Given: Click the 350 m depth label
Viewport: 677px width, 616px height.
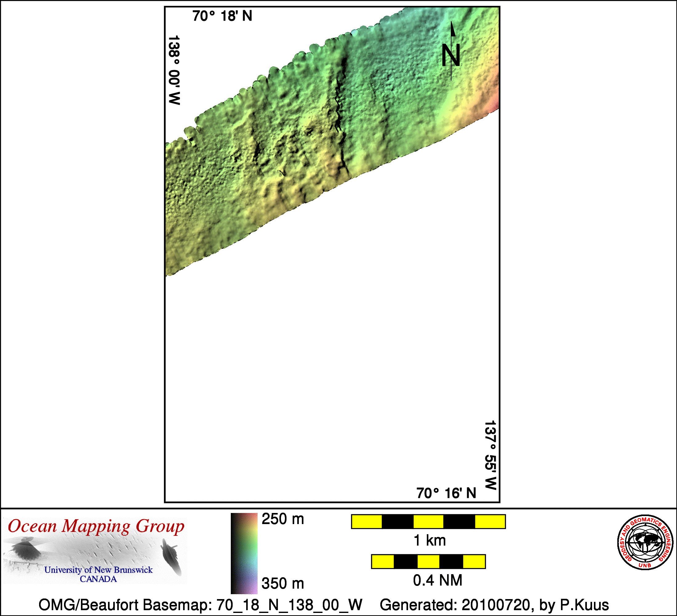Looking at the screenshot, I should [x=283, y=583].
